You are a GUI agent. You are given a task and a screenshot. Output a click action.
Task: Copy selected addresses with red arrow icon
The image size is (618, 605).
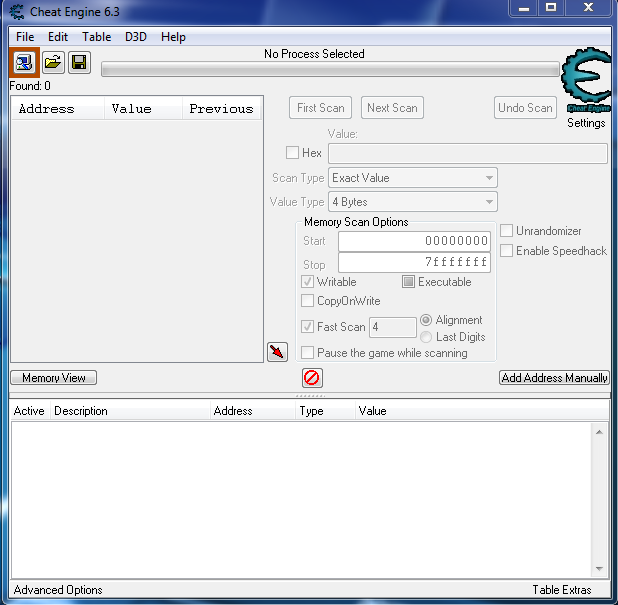click(277, 352)
